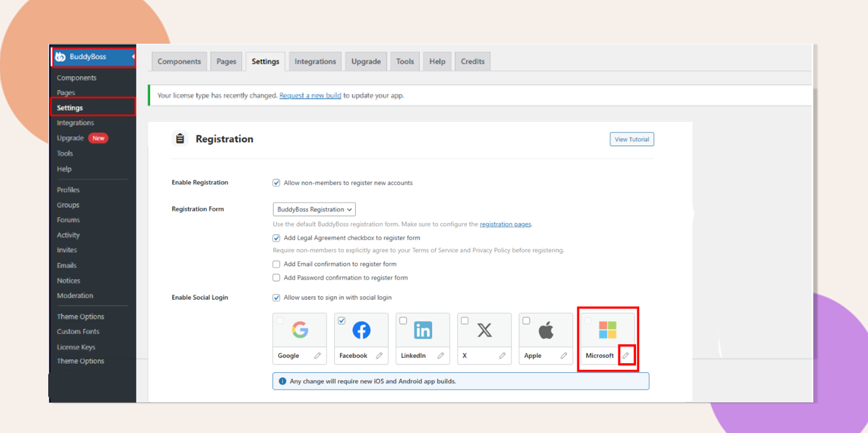Go to Activity in the sidebar

68,235
